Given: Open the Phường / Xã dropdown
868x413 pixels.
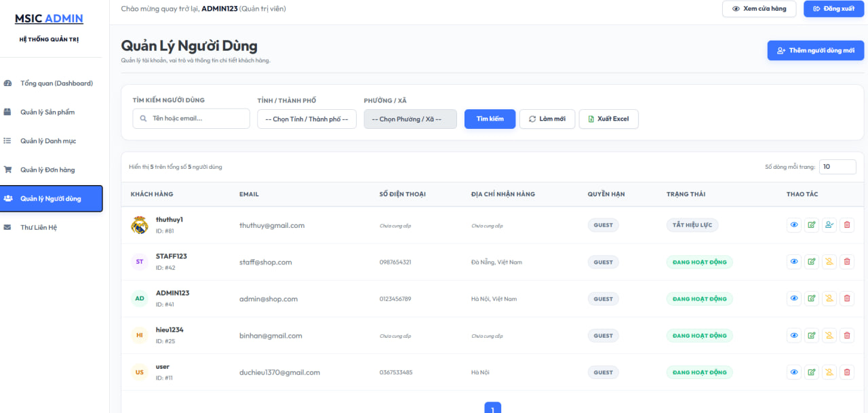Looking at the screenshot, I should click(x=410, y=119).
